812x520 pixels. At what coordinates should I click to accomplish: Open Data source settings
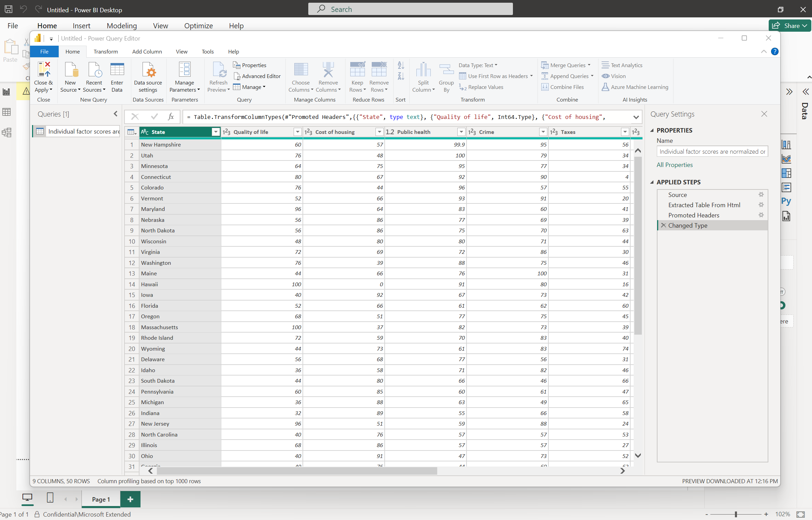click(148, 78)
